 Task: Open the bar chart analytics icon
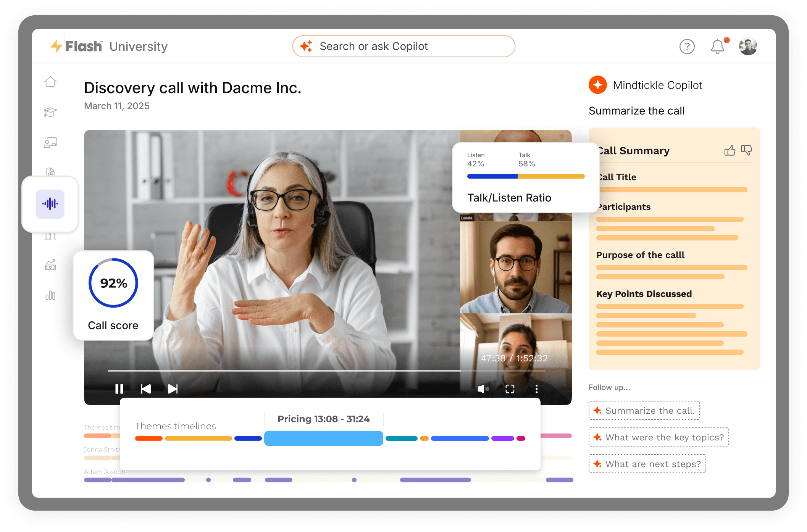click(x=50, y=295)
